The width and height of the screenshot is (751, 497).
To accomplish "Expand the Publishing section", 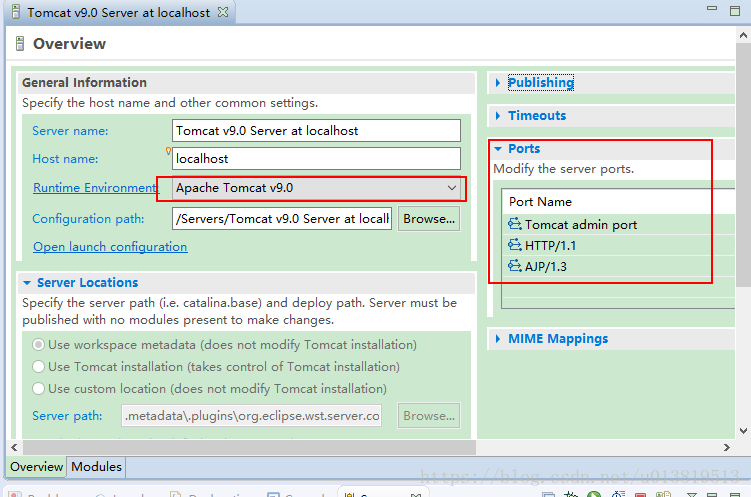I will pyautogui.click(x=498, y=83).
